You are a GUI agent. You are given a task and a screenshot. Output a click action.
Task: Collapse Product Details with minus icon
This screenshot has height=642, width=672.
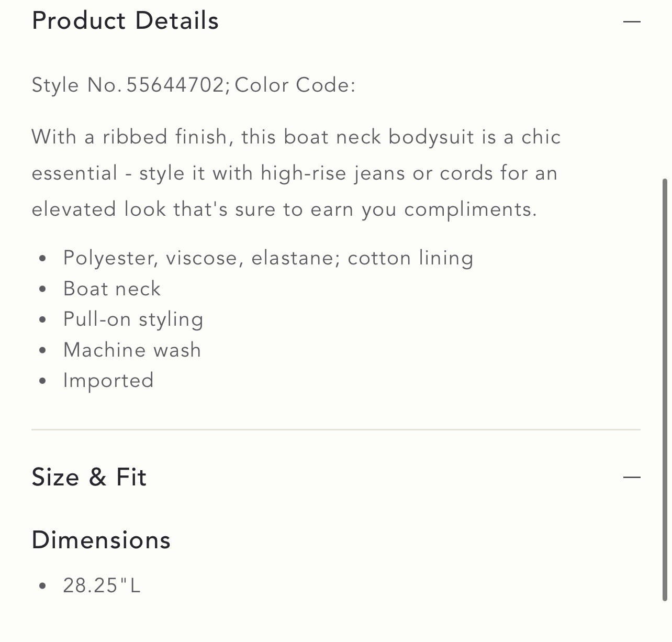(632, 21)
